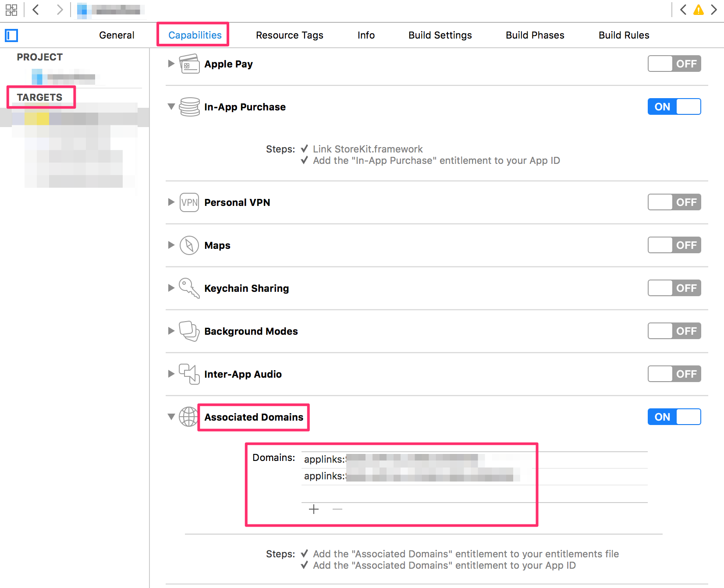Enable Personal VPN switch

[674, 202]
